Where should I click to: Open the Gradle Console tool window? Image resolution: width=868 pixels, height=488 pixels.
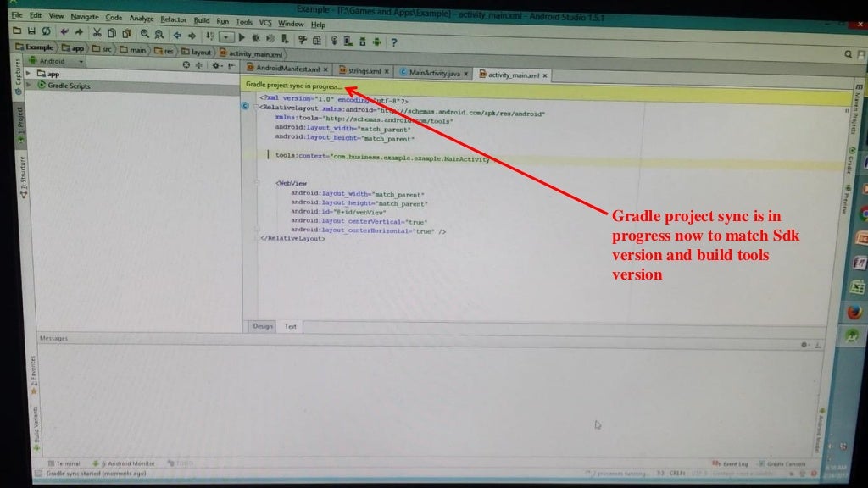click(782, 463)
